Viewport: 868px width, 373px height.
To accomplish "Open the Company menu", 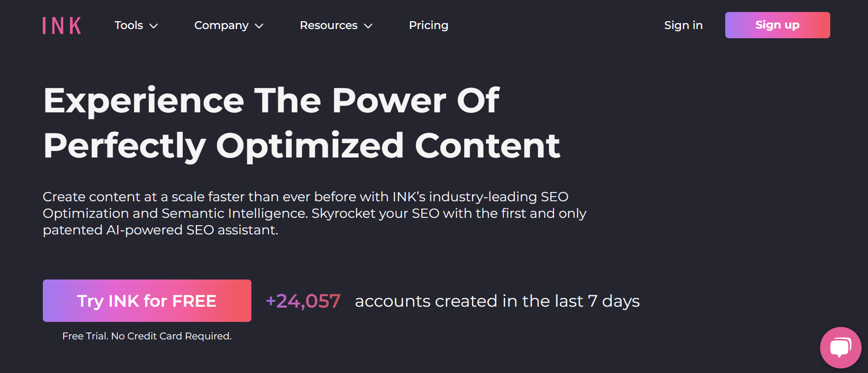I will point(229,25).
